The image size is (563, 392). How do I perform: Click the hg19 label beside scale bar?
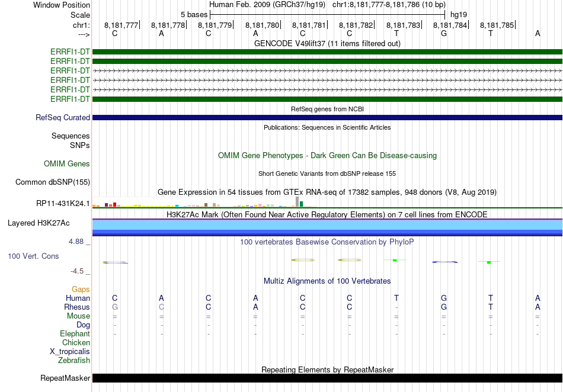(459, 15)
